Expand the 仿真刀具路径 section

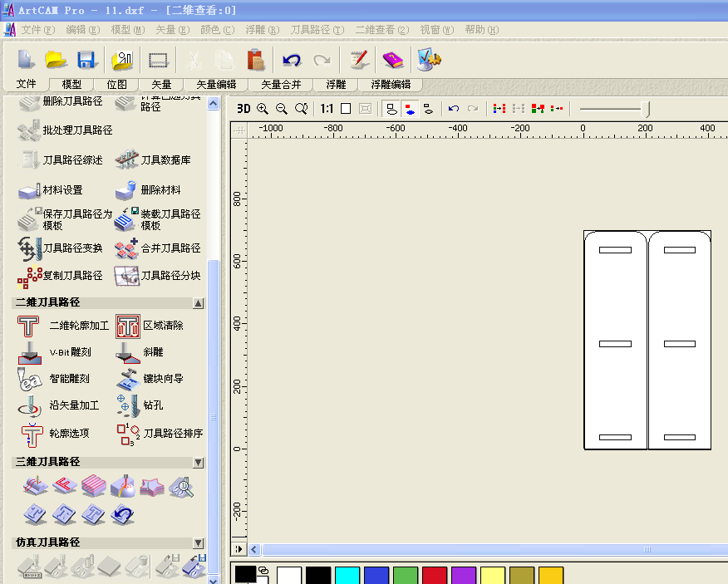(x=199, y=542)
